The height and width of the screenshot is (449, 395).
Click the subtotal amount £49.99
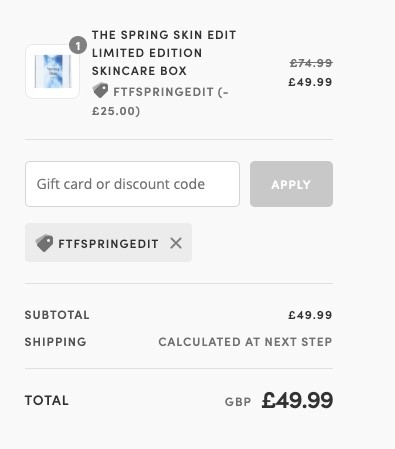click(x=310, y=315)
